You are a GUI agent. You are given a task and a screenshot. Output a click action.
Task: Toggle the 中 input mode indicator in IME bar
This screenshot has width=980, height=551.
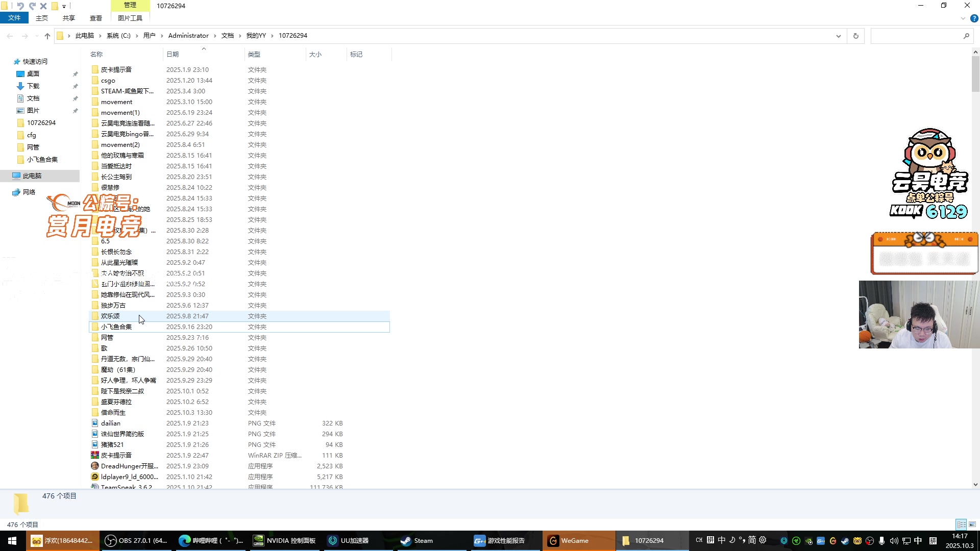(x=721, y=540)
